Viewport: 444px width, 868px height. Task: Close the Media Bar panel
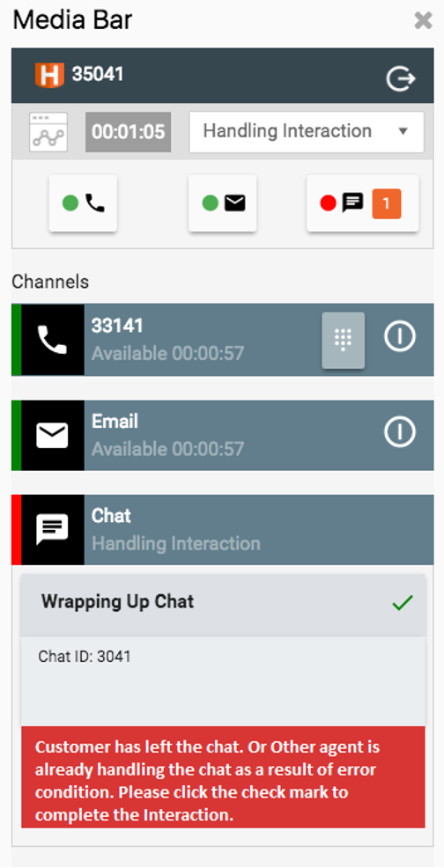tap(423, 20)
